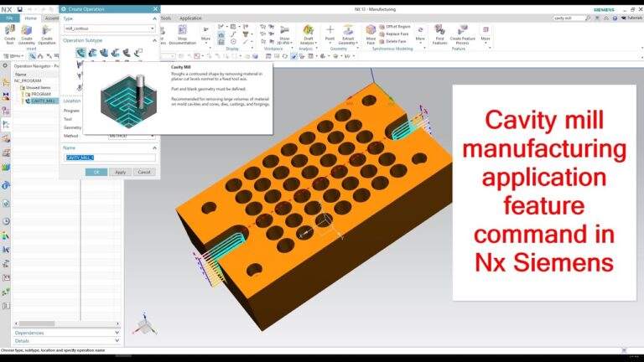Screen dimensions: 644x362
Task: Select the third operation subtype icon
Action: click(x=104, y=53)
